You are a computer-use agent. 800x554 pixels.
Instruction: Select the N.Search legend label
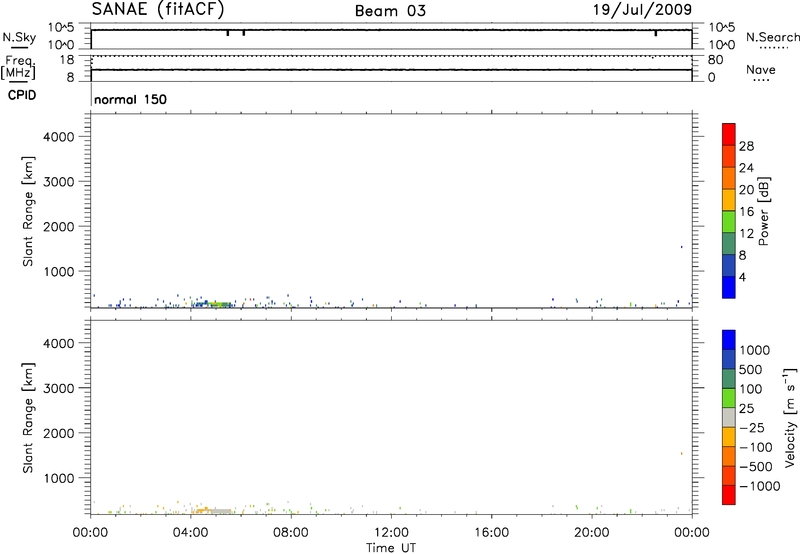[x=773, y=37]
